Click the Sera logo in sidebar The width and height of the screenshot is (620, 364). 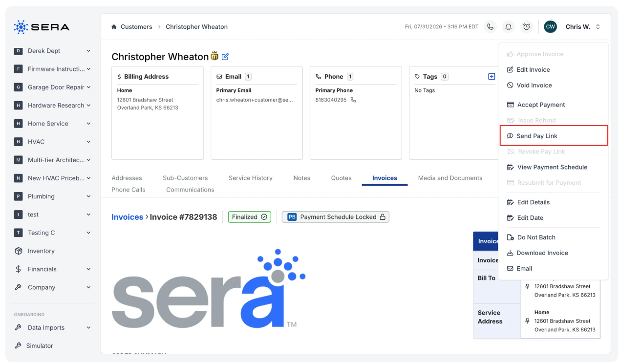(x=42, y=27)
